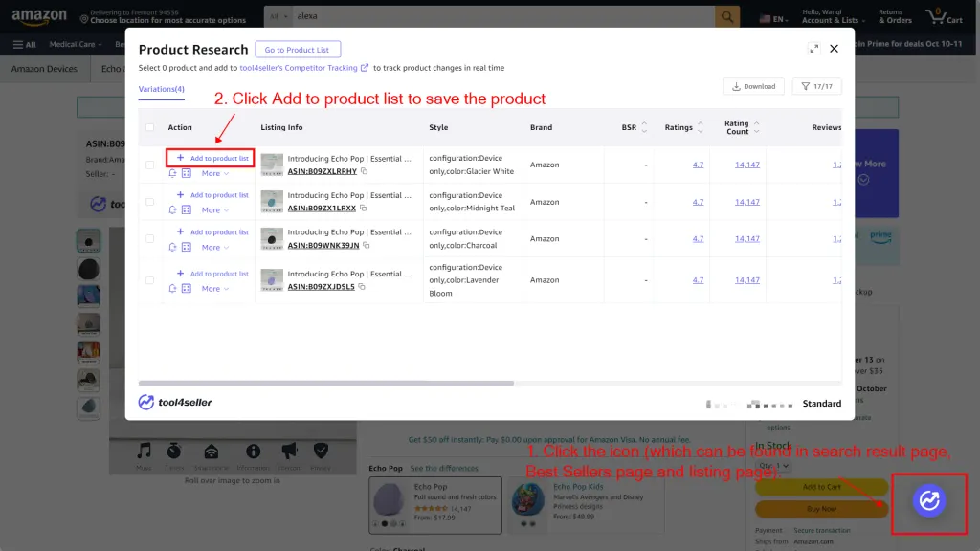
Task: Open the compare grid icon for the first product
Action: click(185, 173)
